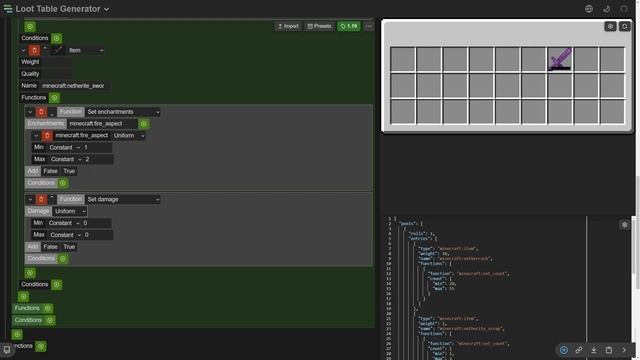
Task: Add condition inside Set enchantments function
Action: [63, 183]
